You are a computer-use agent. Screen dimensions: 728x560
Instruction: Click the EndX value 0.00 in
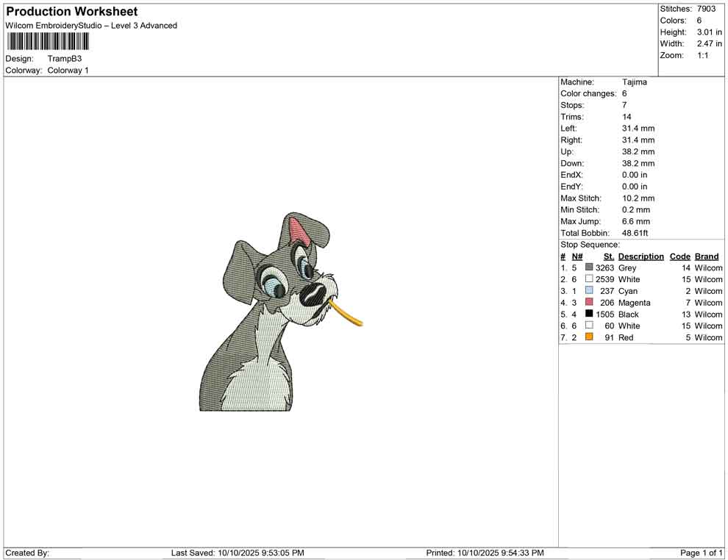pos(635,175)
